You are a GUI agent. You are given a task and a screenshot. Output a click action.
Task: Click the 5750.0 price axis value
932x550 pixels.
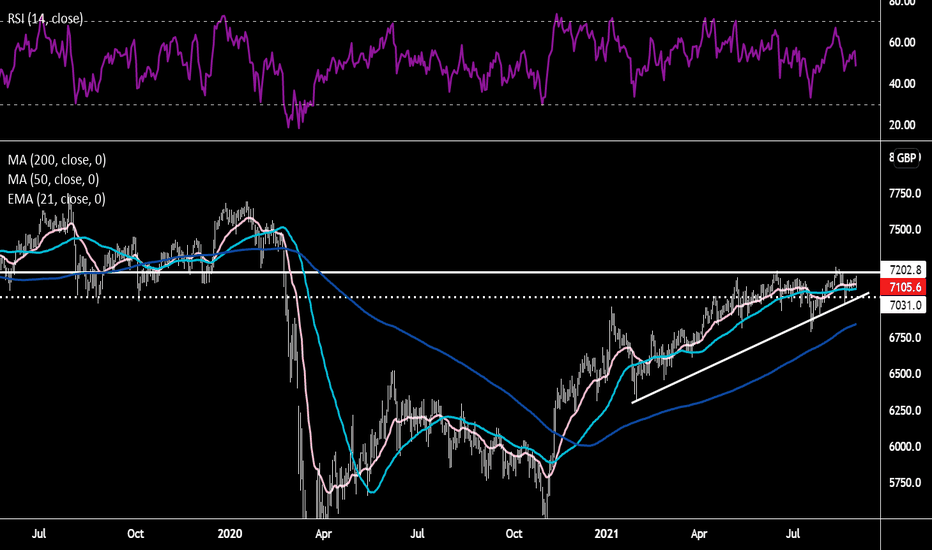(x=905, y=483)
